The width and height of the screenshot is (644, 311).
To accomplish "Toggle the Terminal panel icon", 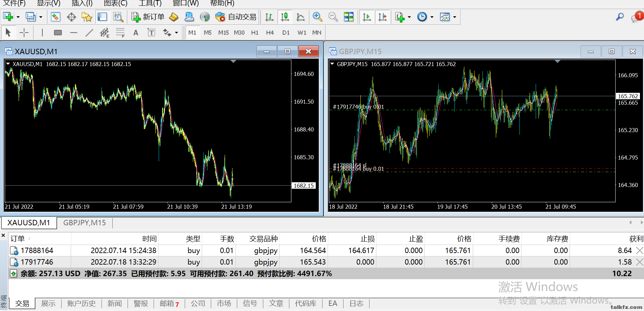I will pos(102,17).
